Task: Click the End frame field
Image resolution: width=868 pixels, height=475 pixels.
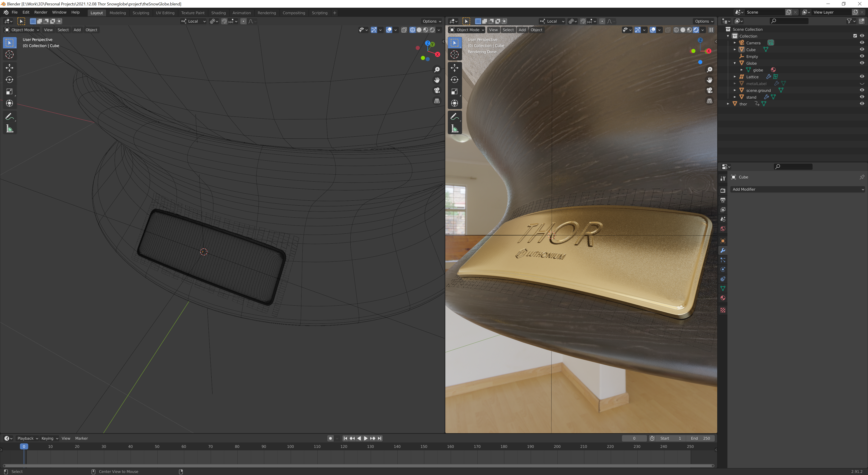Action: (x=701, y=438)
